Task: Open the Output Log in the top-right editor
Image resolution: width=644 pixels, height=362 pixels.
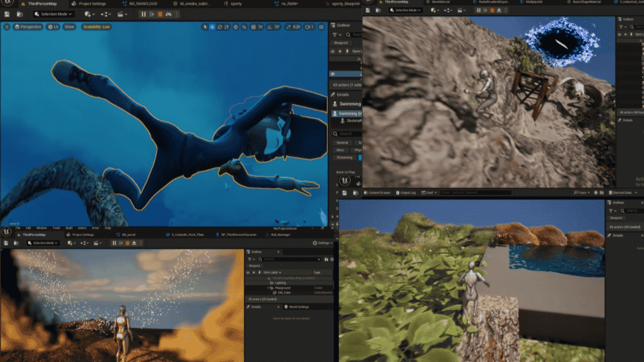Action: coord(406,193)
